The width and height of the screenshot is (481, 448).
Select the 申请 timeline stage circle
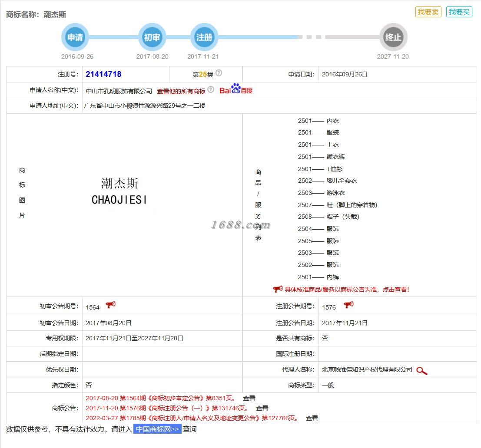[x=75, y=37]
